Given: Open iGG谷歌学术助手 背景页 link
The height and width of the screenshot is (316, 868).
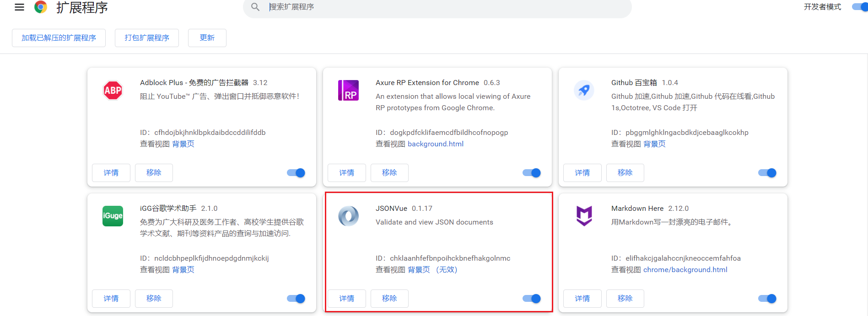Looking at the screenshot, I should point(183,270).
